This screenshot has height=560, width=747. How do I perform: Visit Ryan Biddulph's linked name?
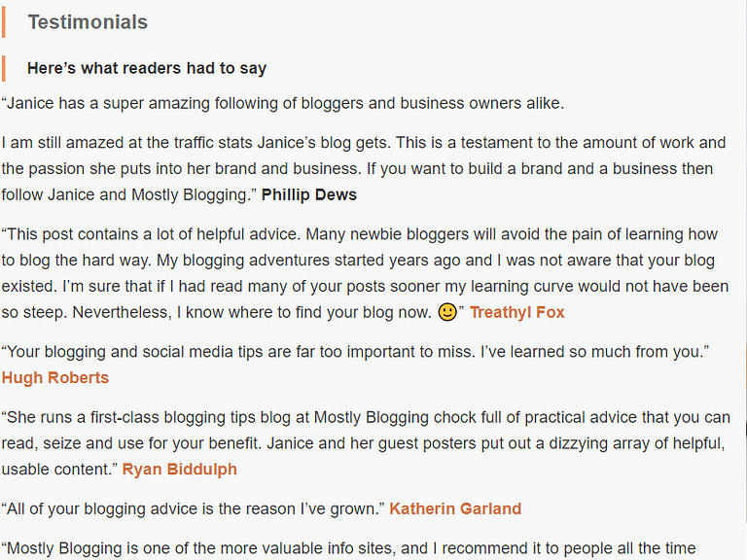[x=179, y=469]
